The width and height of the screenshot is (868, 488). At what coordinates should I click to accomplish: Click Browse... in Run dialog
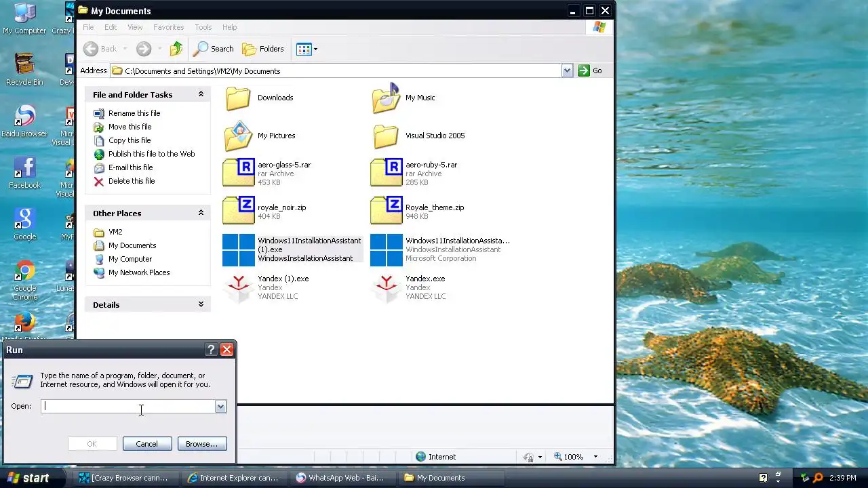(201, 444)
